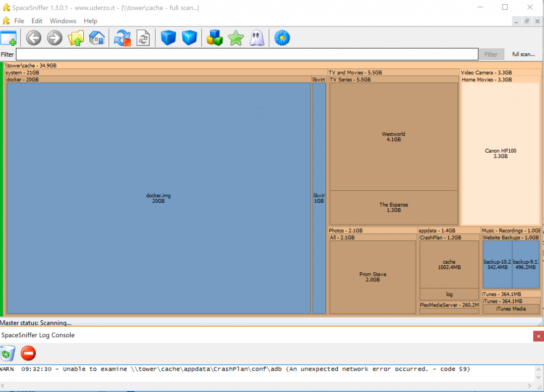Toggle the green star tagged files icon
The height and width of the screenshot is (392, 544).
click(236, 38)
